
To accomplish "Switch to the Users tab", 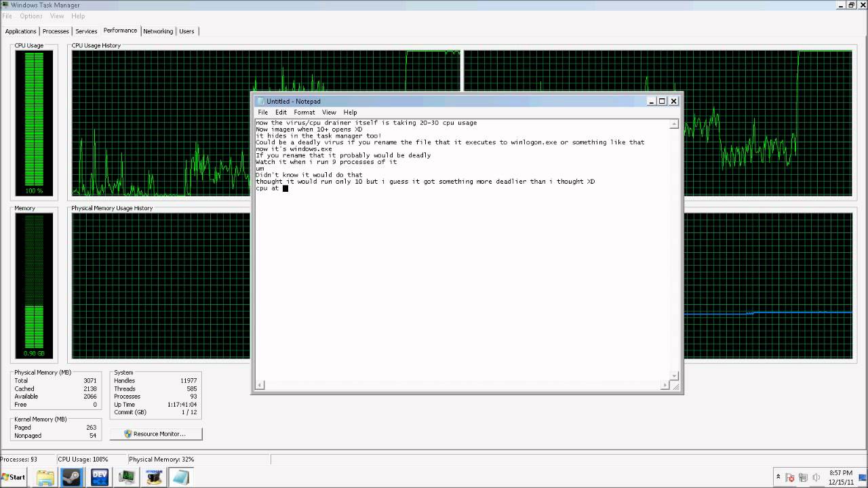I will coord(186,31).
